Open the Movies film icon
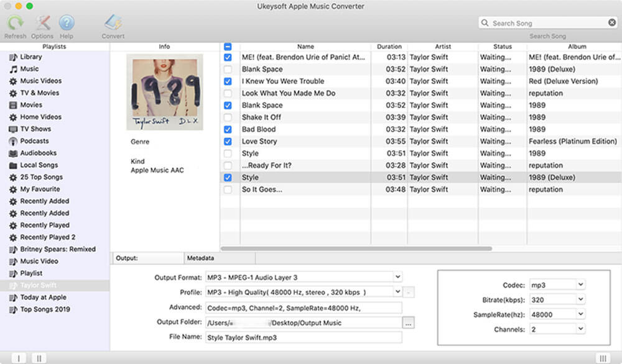The image size is (622, 364). click(13, 105)
